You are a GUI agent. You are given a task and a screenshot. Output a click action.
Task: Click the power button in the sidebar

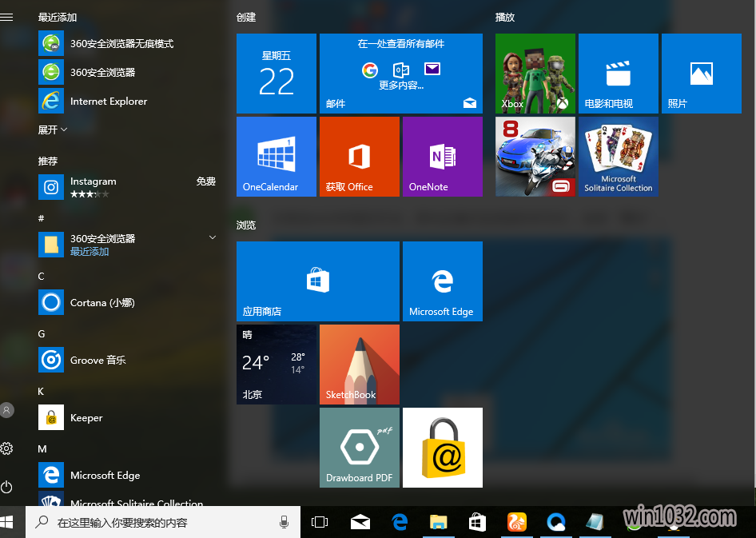coord(7,486)
